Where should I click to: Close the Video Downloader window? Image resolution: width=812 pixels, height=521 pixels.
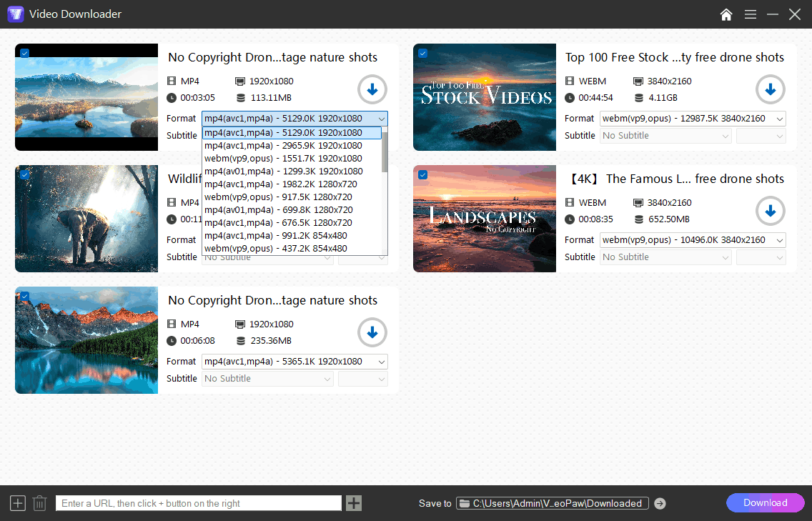pos(795,14)
